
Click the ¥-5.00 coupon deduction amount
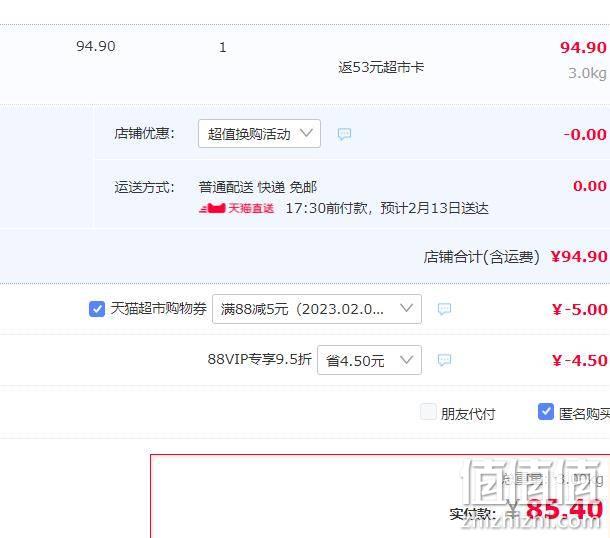click(x=579, y=310)
